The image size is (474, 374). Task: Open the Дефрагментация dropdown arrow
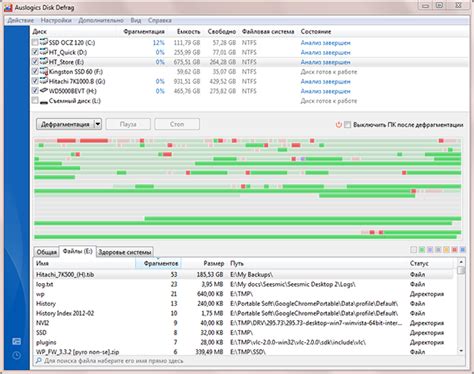(98, 124)
